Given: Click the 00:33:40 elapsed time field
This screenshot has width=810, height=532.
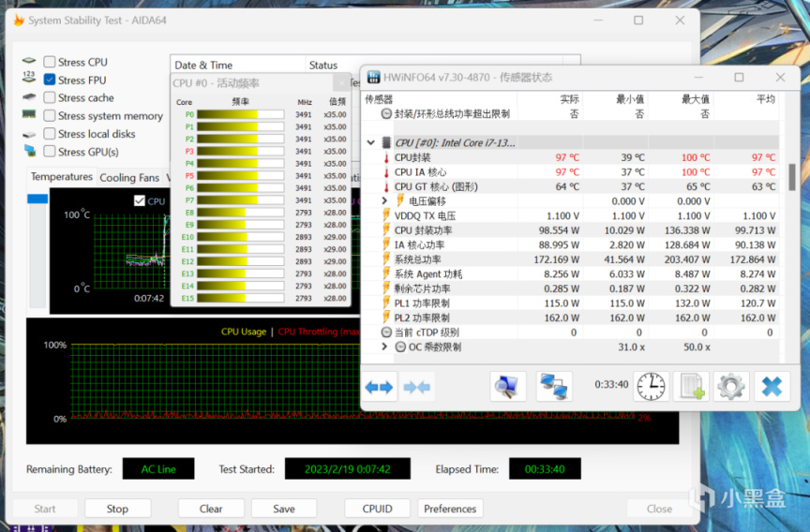Looking at the screenshot, I should point(545,469).
